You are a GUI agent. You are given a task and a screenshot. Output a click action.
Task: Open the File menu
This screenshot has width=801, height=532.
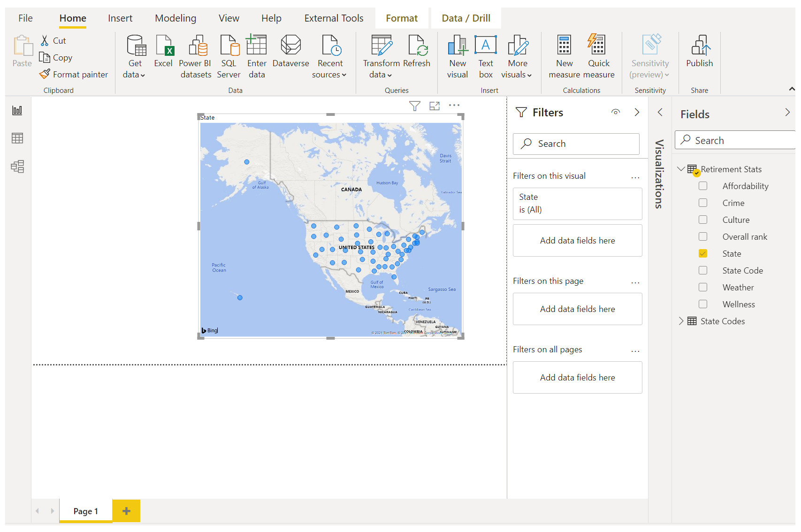(25, 18)
